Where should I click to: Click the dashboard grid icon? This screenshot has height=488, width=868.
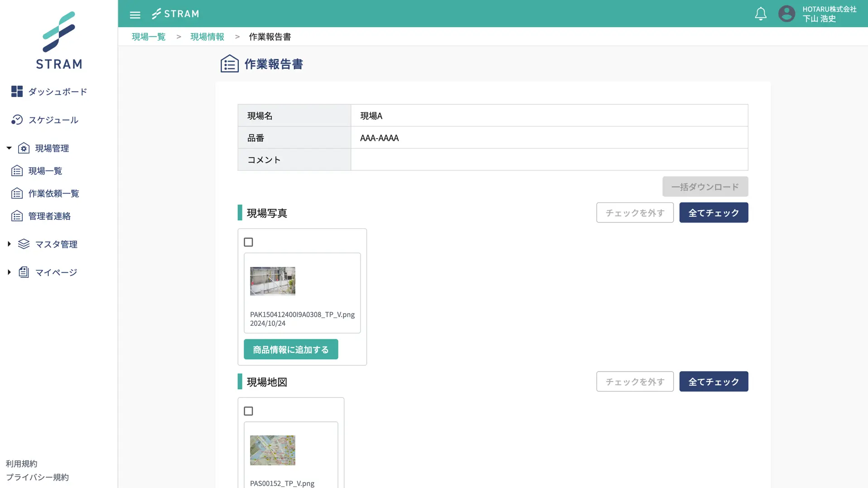tap(17, 92)
